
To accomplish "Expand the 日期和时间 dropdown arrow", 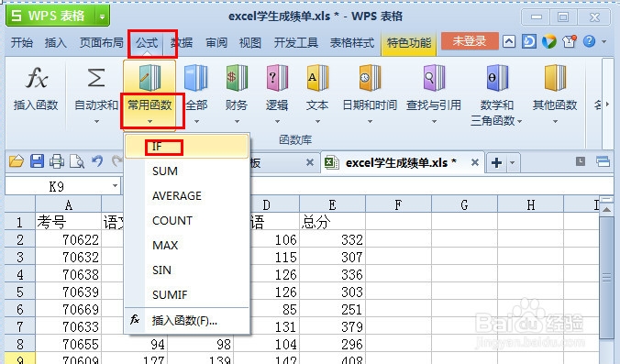I will [370, 122].
